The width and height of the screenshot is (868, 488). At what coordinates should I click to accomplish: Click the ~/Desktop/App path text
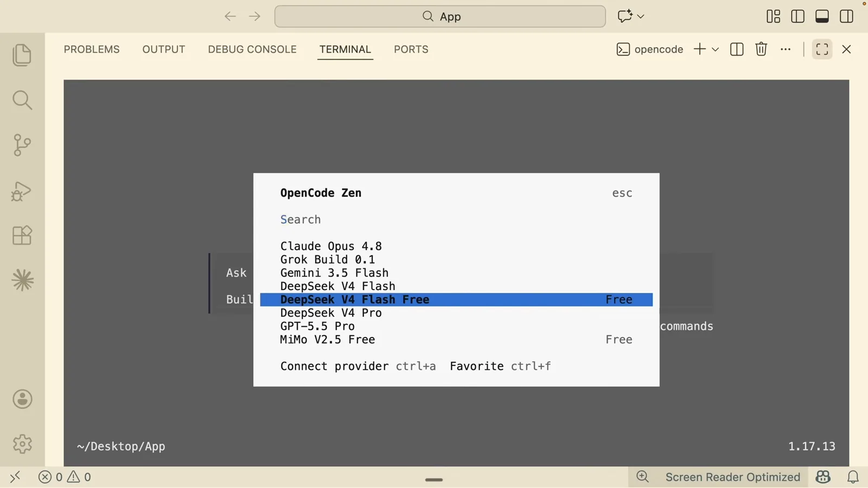pyautogui.click(x=121, y=446)
